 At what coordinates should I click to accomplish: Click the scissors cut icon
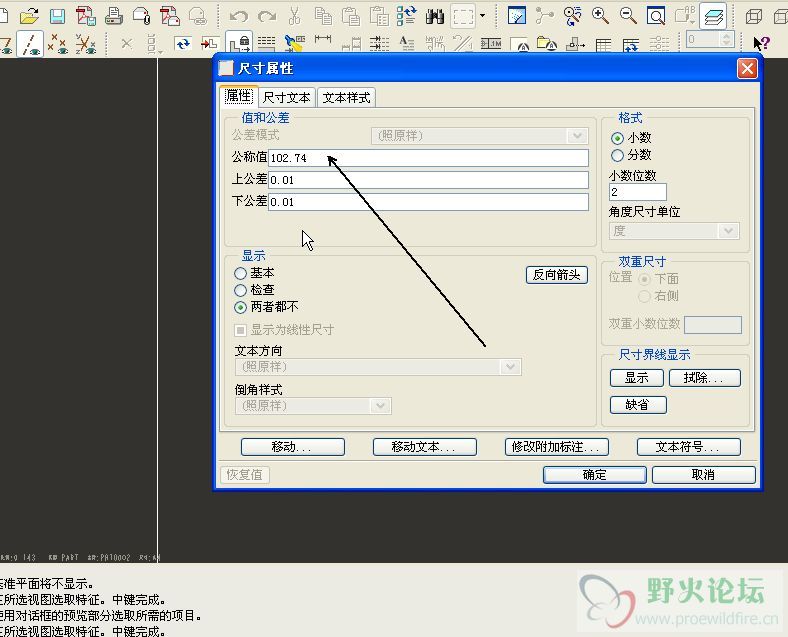(294, 16)
